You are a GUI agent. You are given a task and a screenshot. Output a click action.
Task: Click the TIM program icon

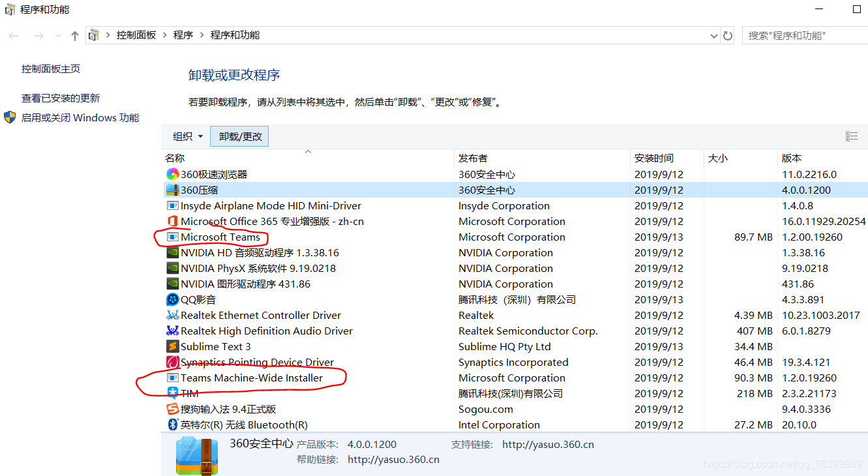coord(172,393)
